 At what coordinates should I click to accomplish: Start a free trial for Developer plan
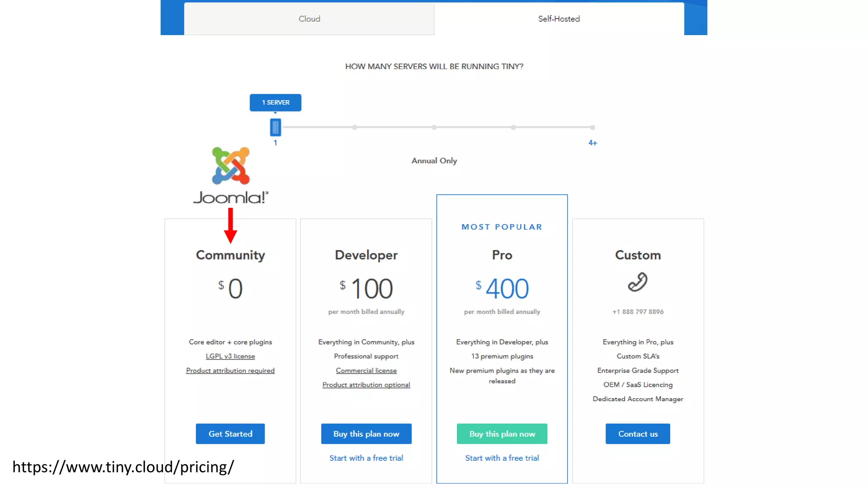[366, 458]
